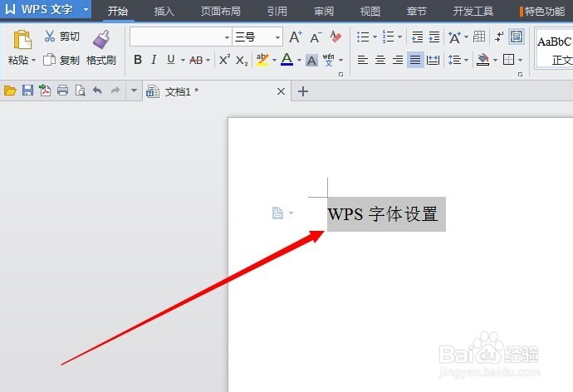Clear formatting with eraser icon
Image resolution: width=573 pixels, height=392 pixels.
coord(335,37)
